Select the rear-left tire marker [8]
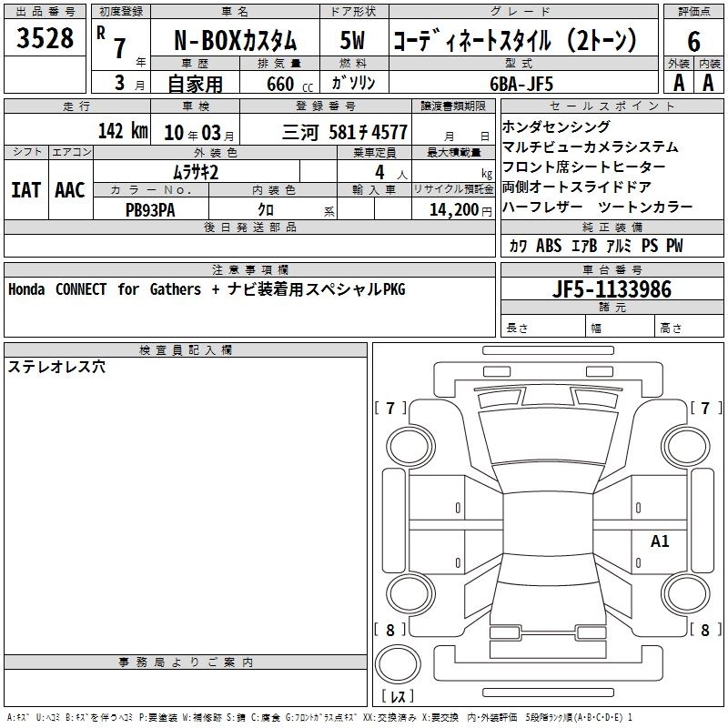The width and height of the screenshot is (728, 728). click(x=391, y=630)
